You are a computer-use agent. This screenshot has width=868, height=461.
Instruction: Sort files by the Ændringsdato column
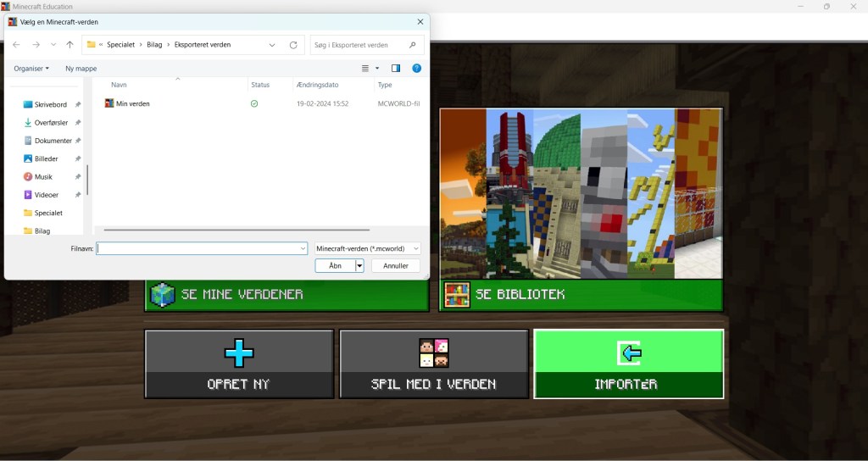318,85
